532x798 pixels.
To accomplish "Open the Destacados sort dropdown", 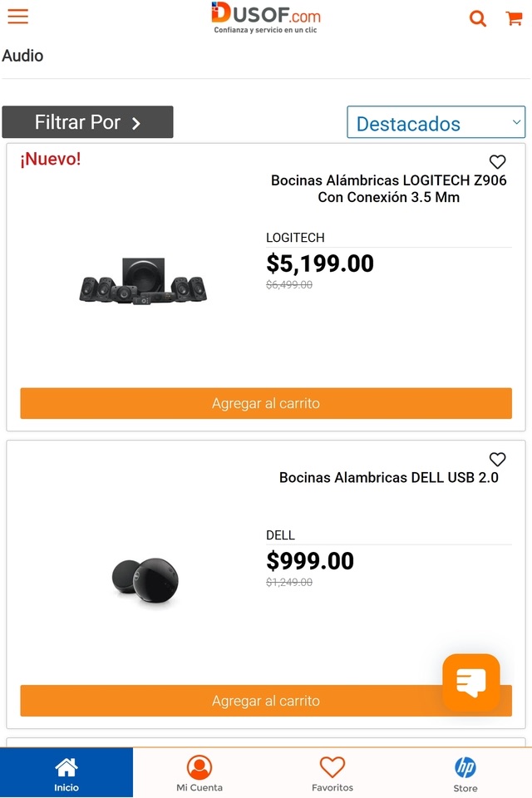I will tap(436, 123).
